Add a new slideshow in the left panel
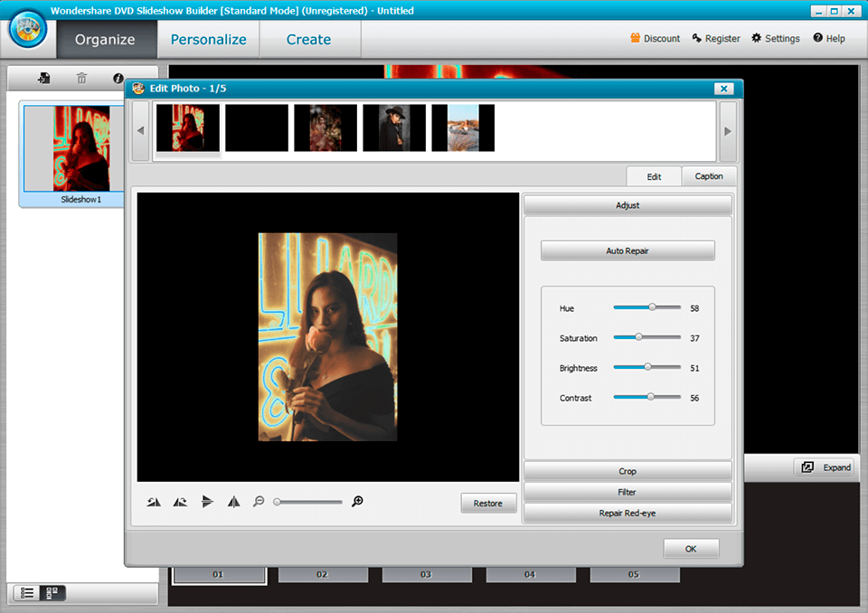 pos(43,78)
